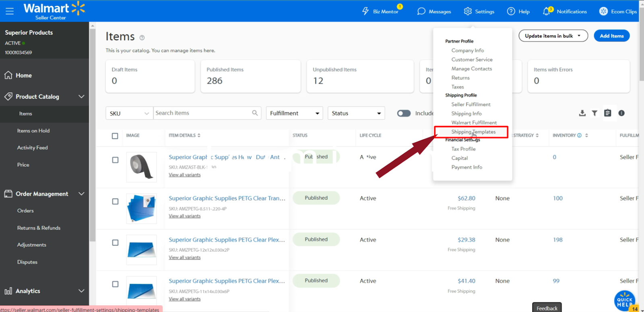Viewport: 644px width, 312px height.
Task: Select Shipping Templates in settings menu
Action: point(473,132)
